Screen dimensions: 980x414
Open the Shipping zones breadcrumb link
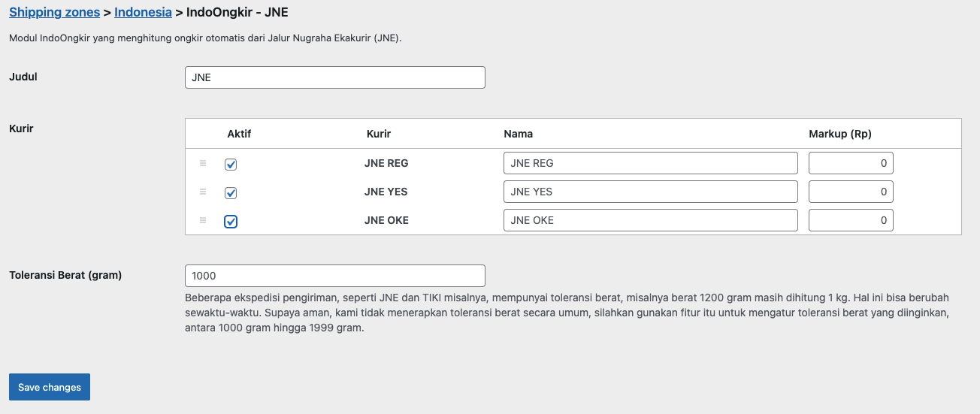pos(54,13)
